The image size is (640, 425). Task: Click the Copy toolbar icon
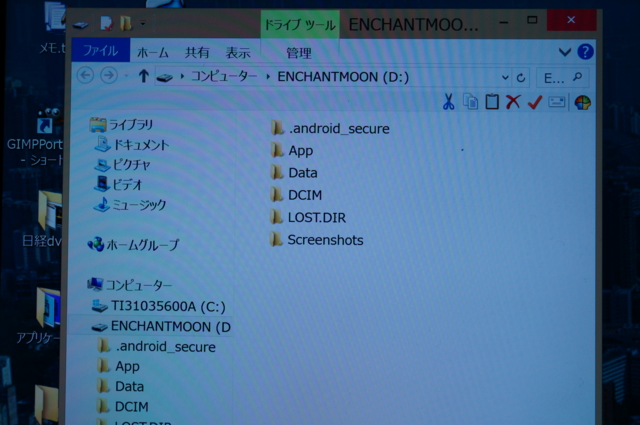470,102
